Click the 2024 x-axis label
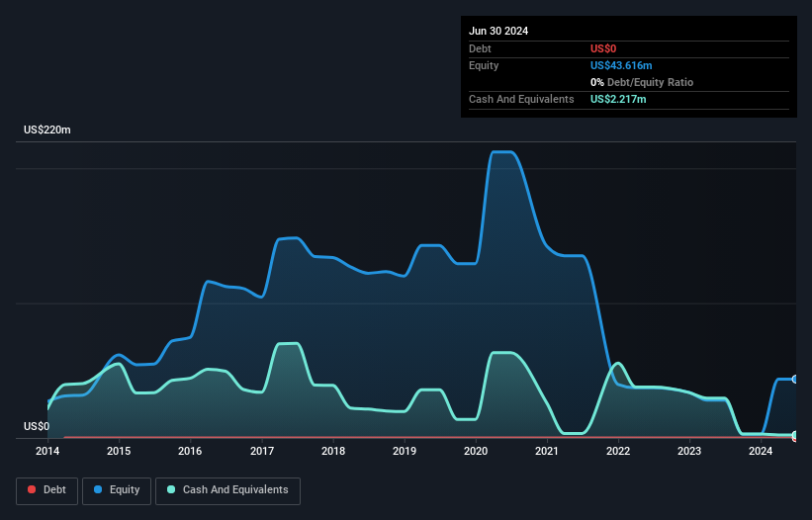 tap(761, 452)
